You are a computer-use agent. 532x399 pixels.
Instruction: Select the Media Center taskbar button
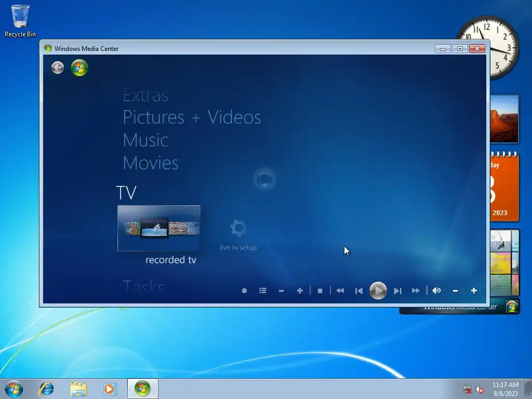(142, 389)
